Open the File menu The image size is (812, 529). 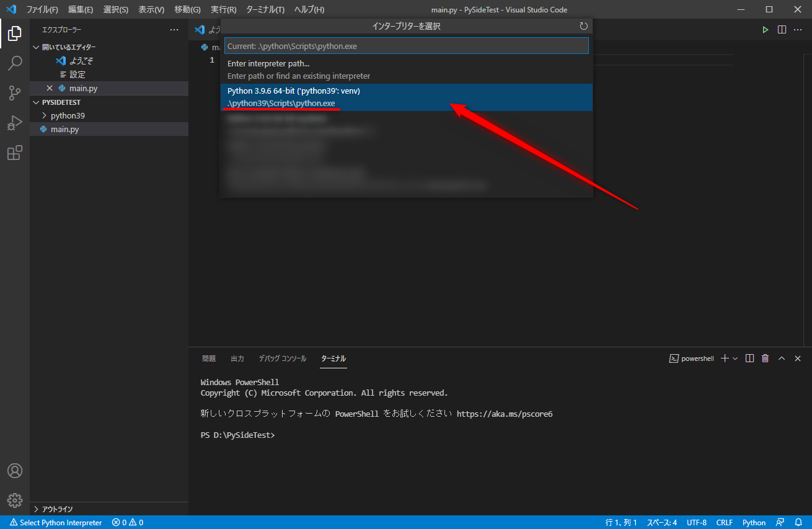pyautogui.click(x=42, y=9)
